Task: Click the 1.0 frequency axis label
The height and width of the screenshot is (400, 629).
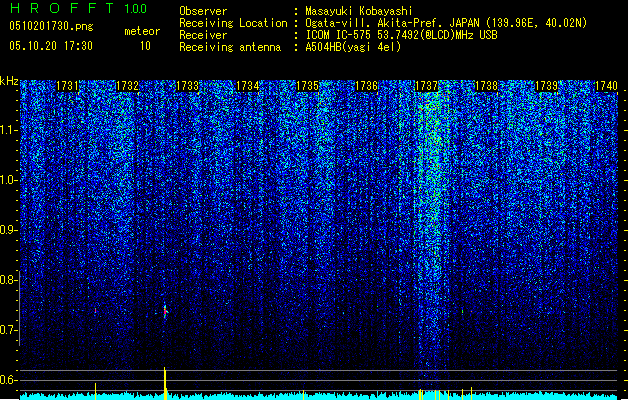Action: click(7, 180)
